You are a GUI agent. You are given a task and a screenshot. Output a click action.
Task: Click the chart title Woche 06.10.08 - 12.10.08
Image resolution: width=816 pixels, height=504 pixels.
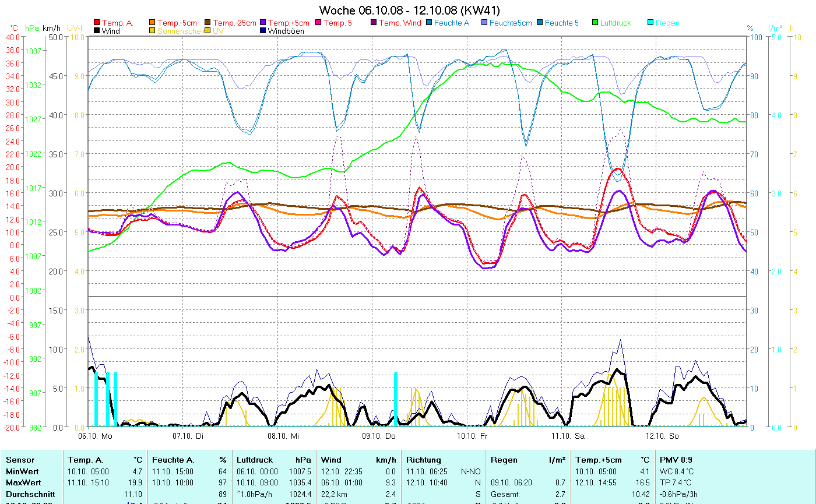point(409,10)
